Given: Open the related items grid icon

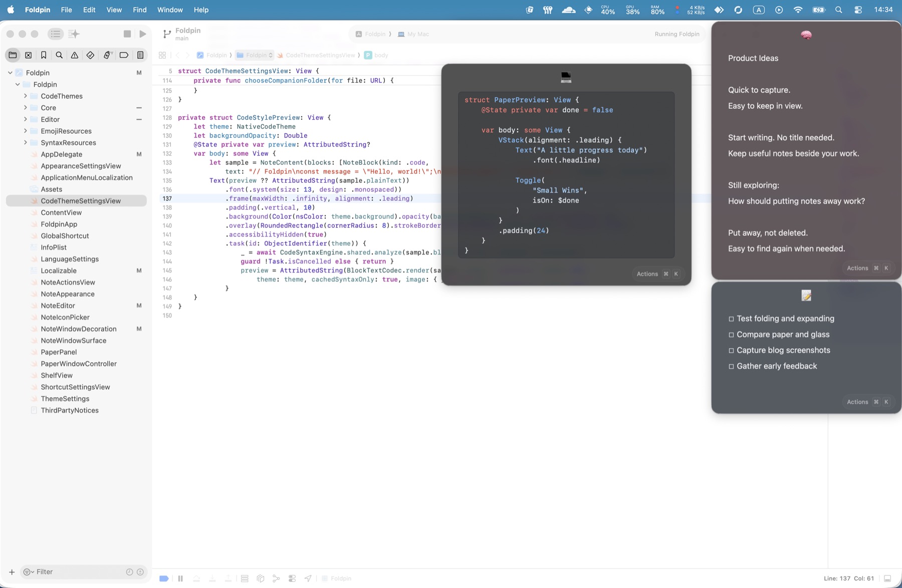Looking at the screenshot, I should coord(162,55).
